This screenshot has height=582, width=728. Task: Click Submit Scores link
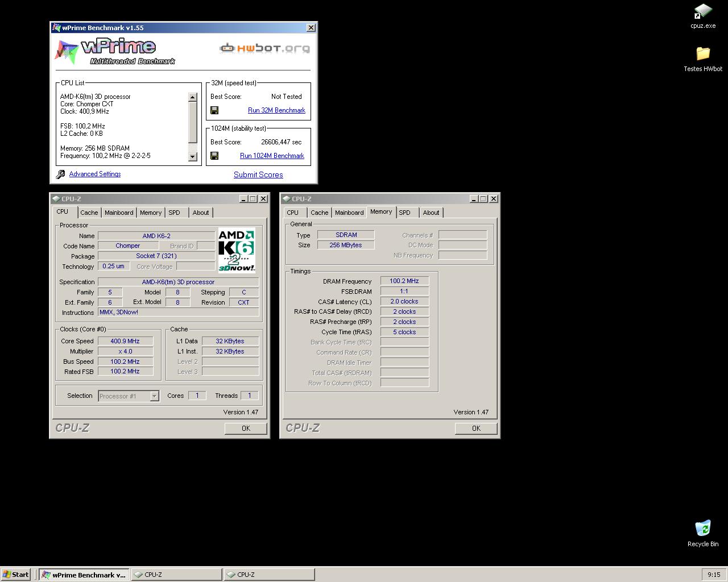coord(258,174)
